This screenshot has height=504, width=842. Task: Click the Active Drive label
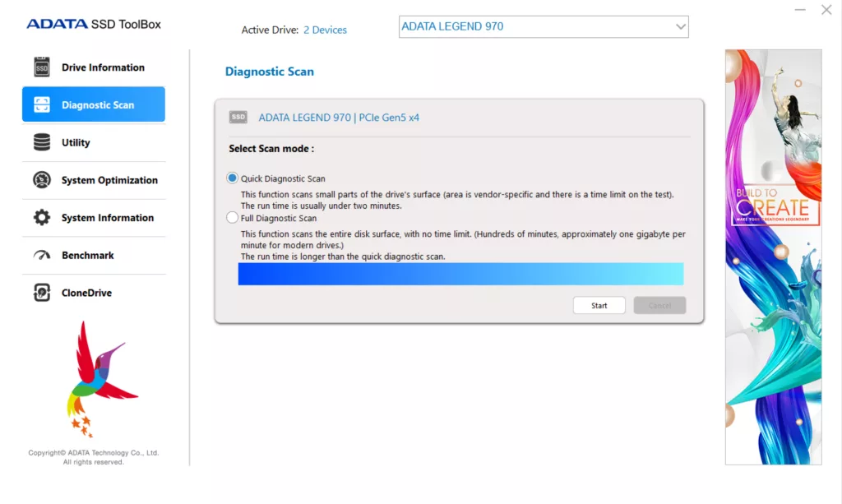[270, 30]
